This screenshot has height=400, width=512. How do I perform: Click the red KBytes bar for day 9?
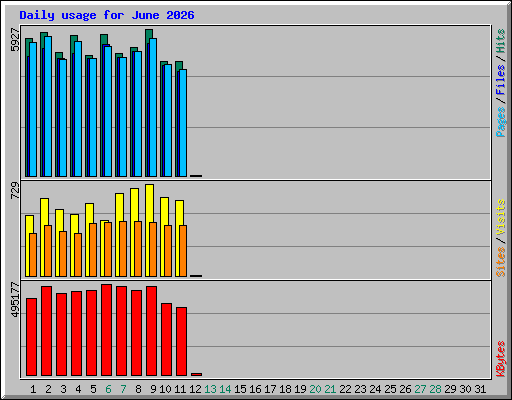tap(151, 331)
